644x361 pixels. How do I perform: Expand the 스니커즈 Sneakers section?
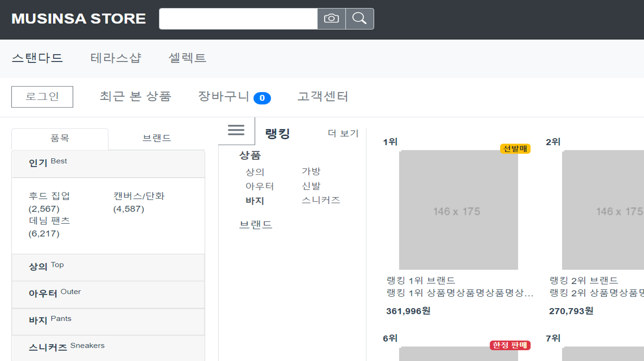coord(108,348)
